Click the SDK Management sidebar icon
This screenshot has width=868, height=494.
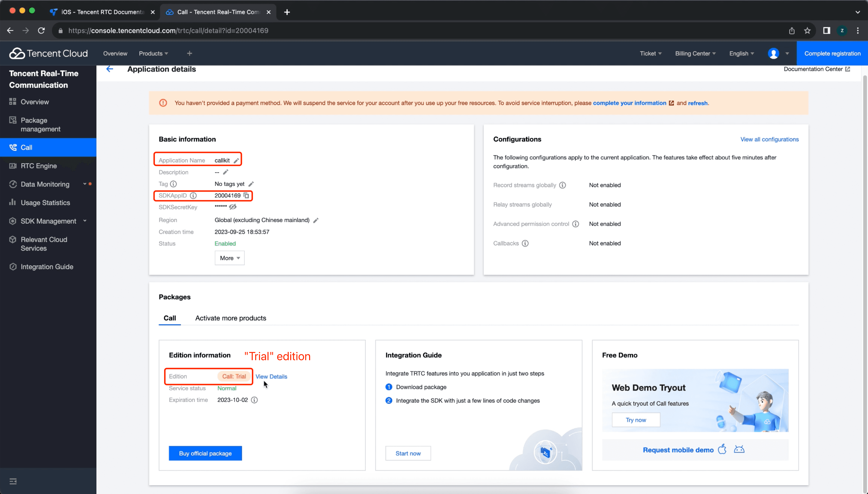(13, 221)
